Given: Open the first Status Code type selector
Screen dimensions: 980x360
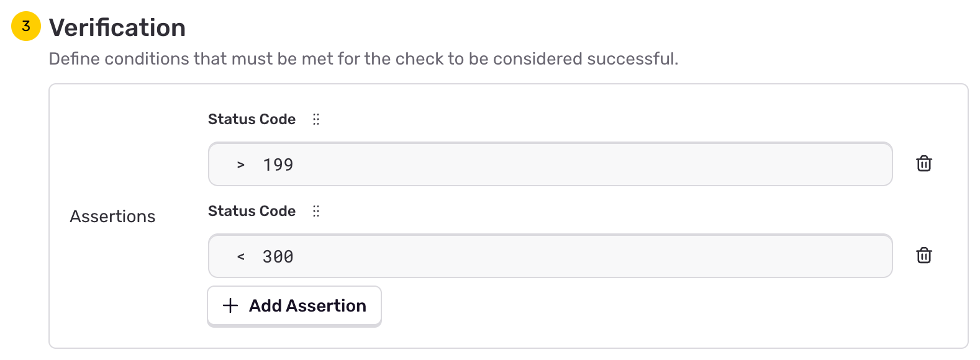Looking at the screenshot, I should 252,119.
